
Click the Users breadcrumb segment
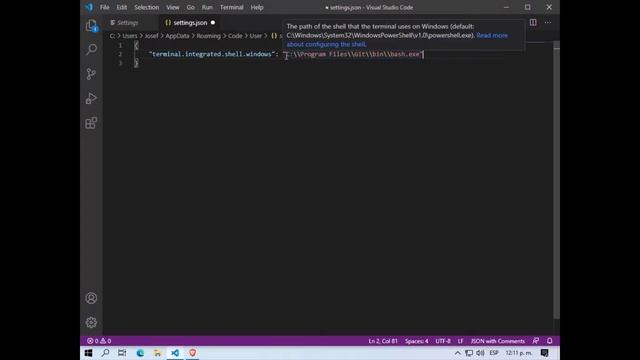(130, 36)
